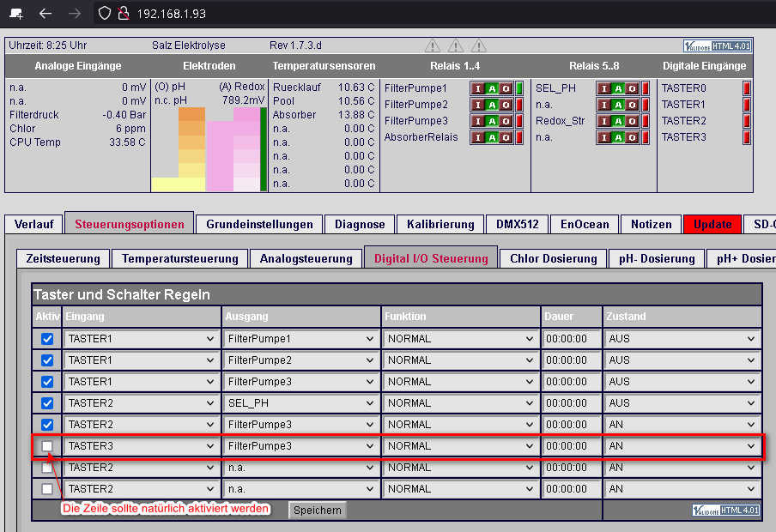The width and height of the screenshot is (776, 532).
Task: Select the Chlor Dosierung sub-tab
Action: coord(554,259)
